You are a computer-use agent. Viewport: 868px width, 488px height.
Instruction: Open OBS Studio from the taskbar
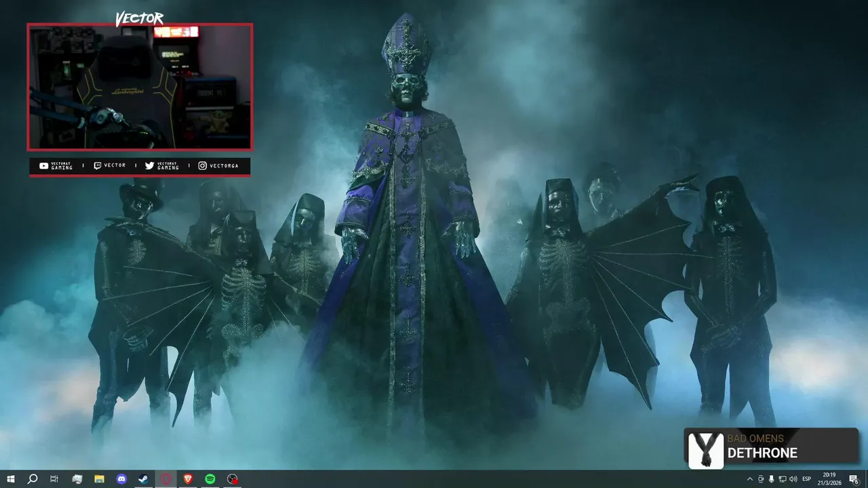pyautogui.click(x=233, y=479)
